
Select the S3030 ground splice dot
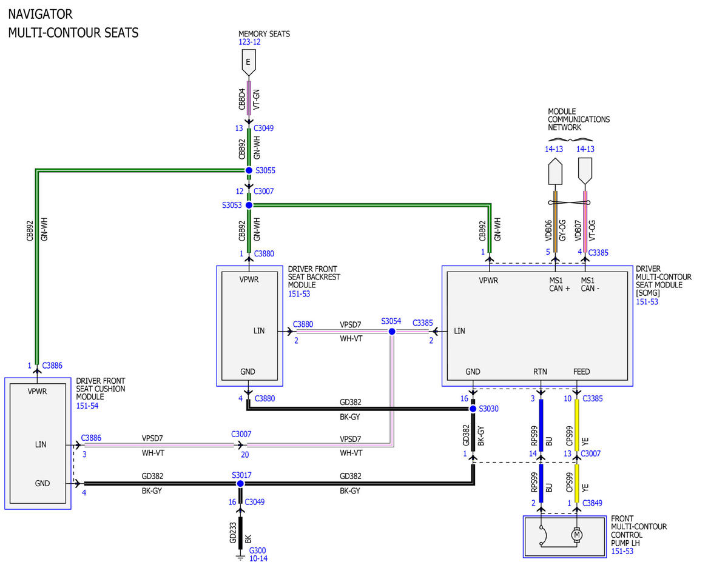tap(473, 409)
